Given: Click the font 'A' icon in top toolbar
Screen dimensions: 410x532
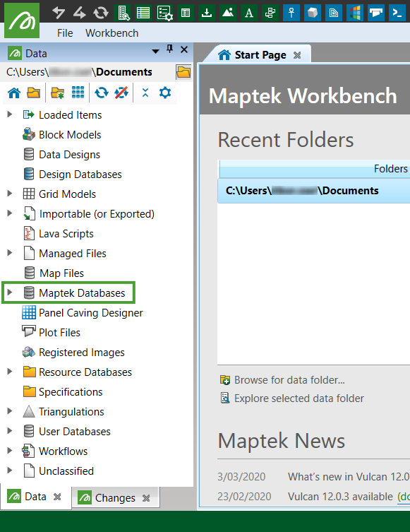Looking at the screenshot, I should pyautogui.click(x=249, y=13).
